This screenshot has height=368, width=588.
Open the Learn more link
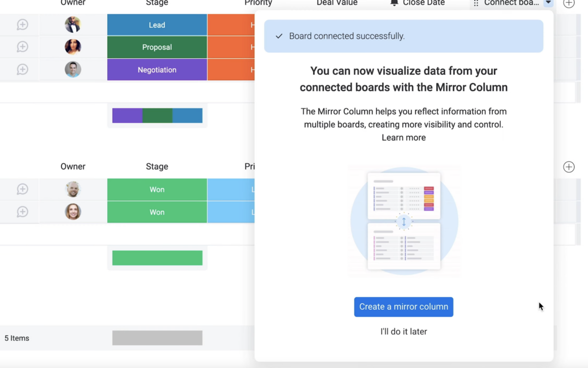403,138
